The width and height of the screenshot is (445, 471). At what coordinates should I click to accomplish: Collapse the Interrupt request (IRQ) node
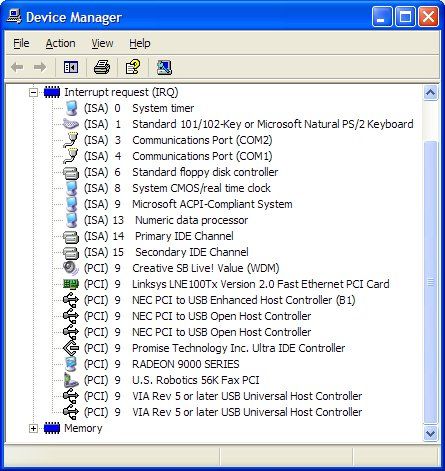[x=33, y=92]
